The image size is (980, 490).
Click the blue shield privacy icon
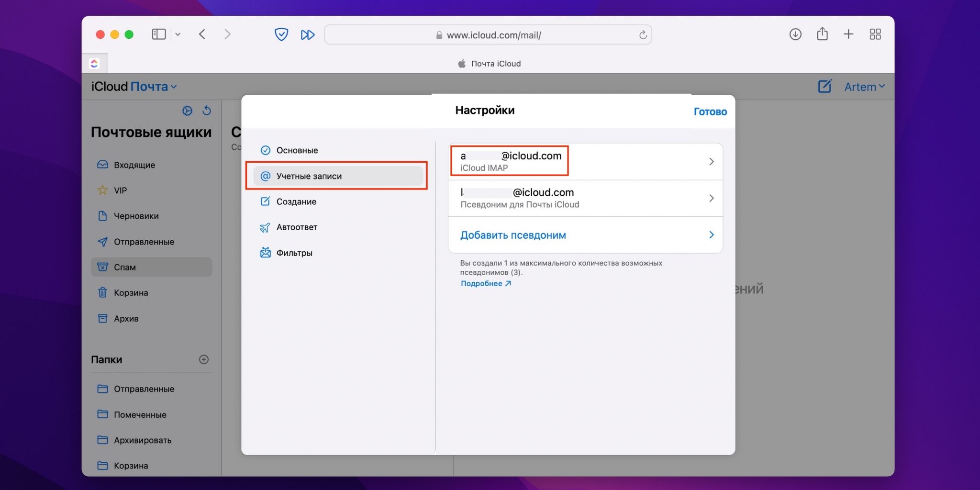coord(281,34)
